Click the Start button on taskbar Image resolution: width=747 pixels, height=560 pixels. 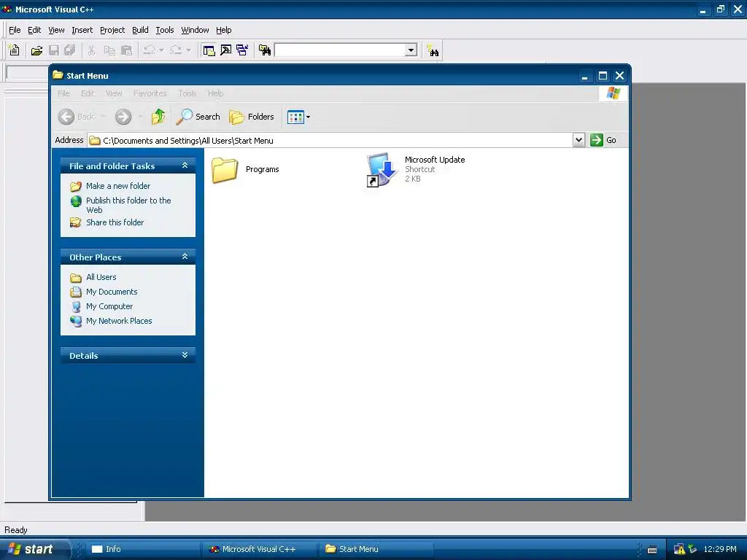click(34, 549)
